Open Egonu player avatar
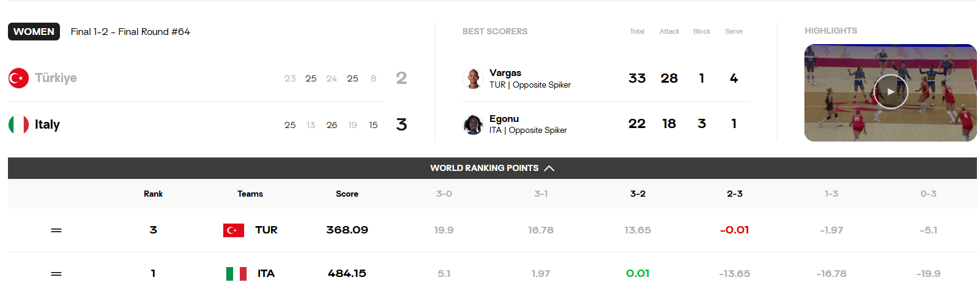This screenshot has width=980, height=299. click(x=473, y=124)
